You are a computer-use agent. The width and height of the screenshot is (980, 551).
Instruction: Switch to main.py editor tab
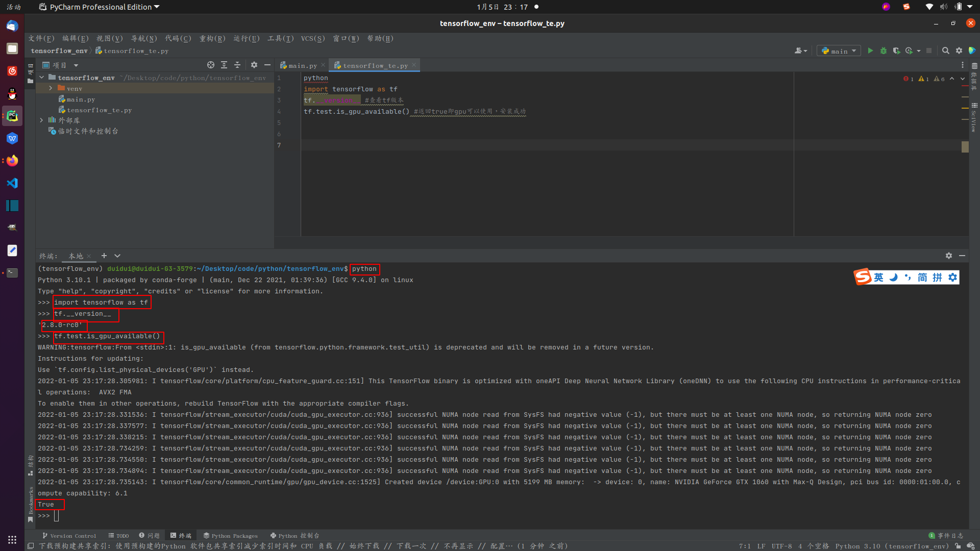(302, 65)
